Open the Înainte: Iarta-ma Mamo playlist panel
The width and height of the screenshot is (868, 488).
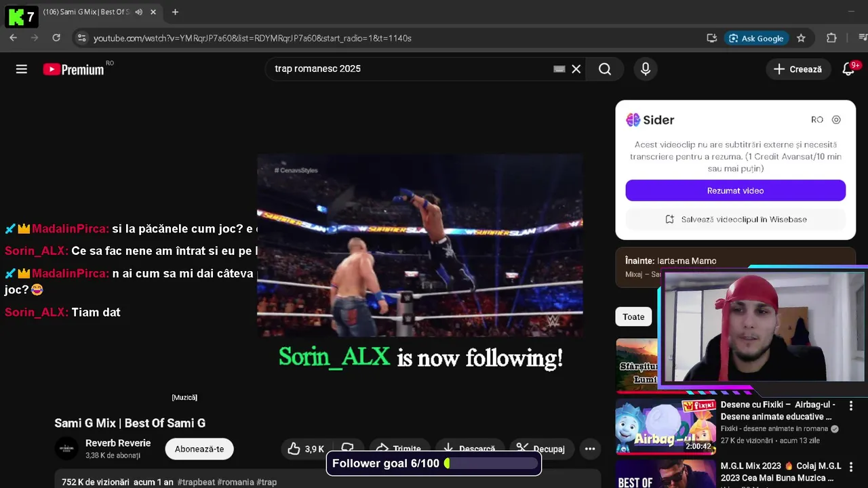point(735,267)
